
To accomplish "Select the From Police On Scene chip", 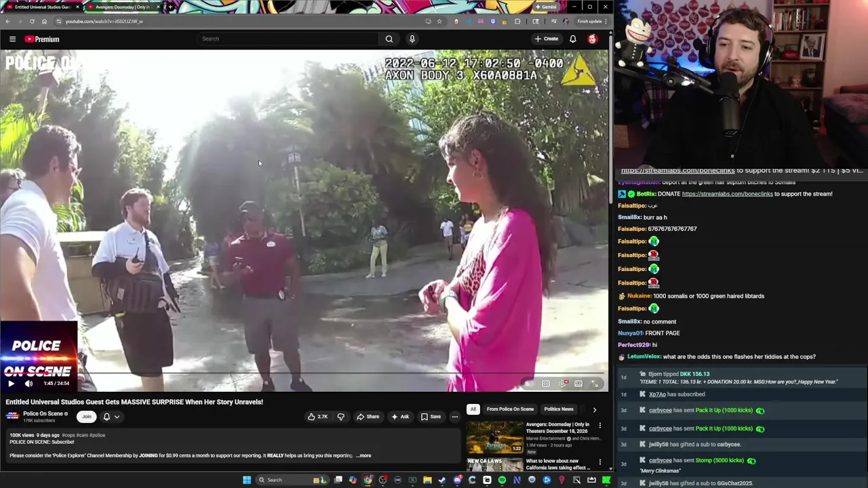I will click(x=510, y=409).
